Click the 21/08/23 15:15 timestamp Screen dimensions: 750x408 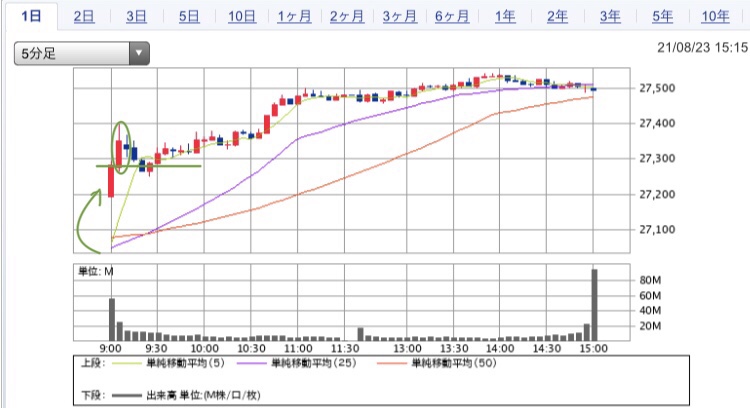click(702, 47)
